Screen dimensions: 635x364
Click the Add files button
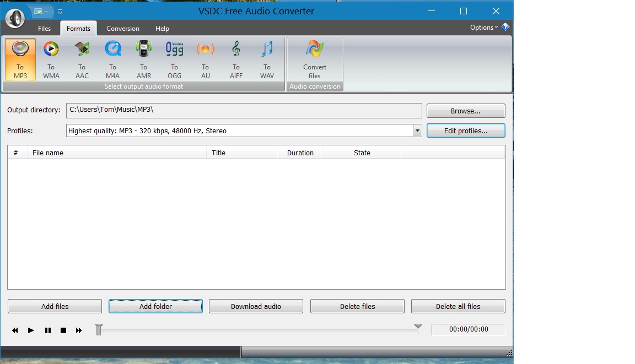55,306
